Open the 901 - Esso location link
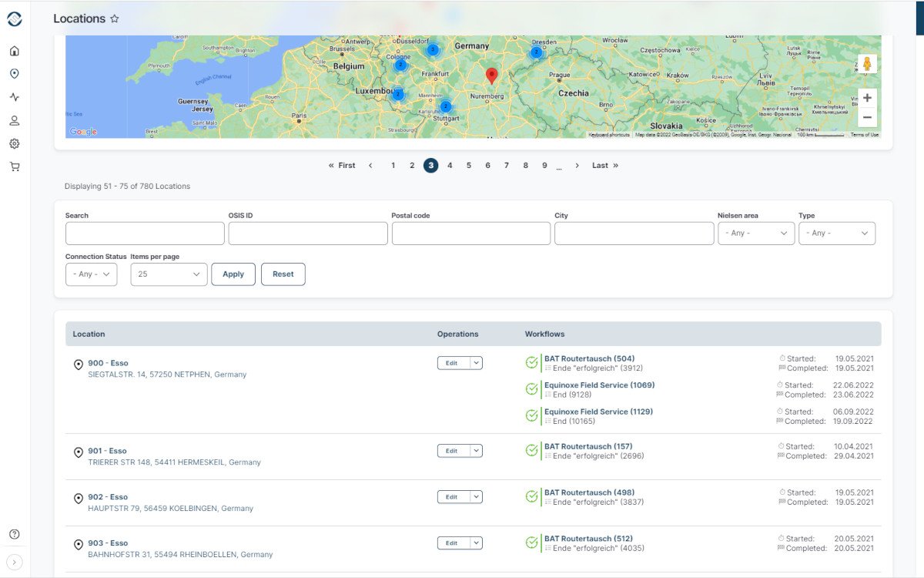The height and width of the screenshot is (578, 924). [107, 451]
